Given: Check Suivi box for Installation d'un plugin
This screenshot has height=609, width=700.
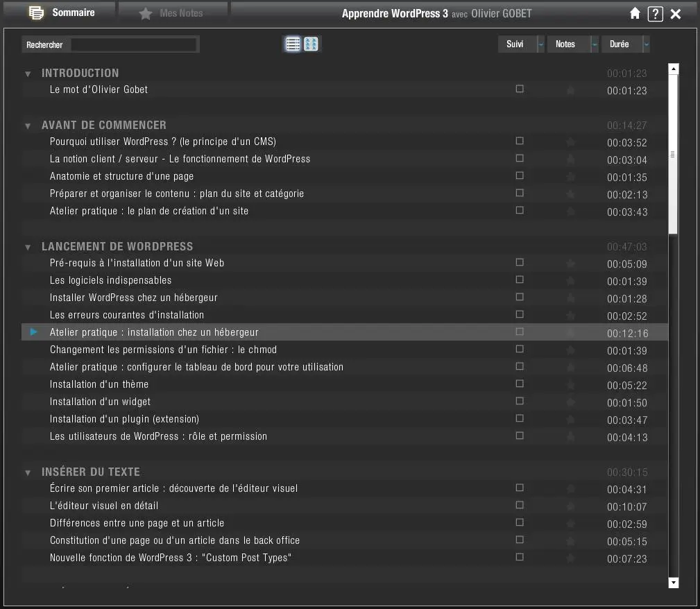Looking at the screenshot, I should click(x=520, y=418).
